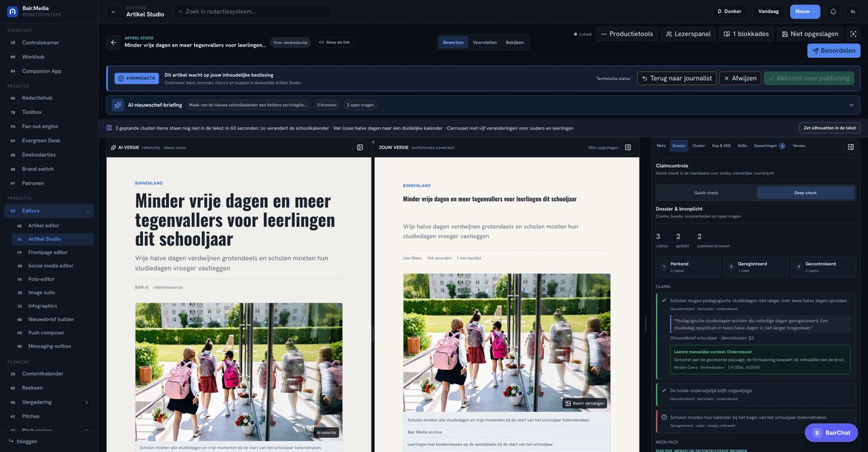Open Workhub in the sidebar
Screen dimensions: 868x452
[x=49, y=57]
